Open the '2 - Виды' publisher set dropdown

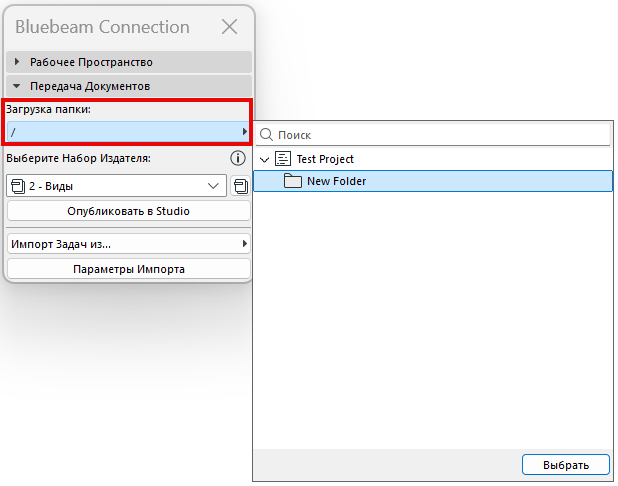[116, 186]
